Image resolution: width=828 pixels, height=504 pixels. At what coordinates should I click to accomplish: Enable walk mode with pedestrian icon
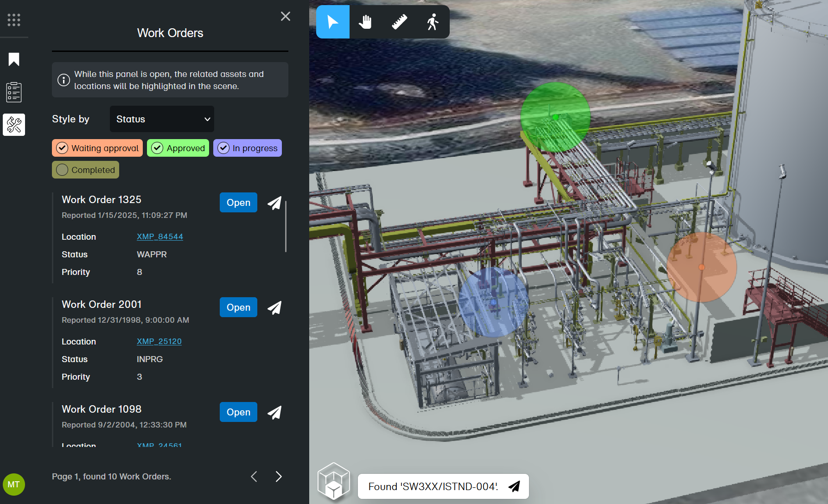pyautogui.click(x=433, y=22)
